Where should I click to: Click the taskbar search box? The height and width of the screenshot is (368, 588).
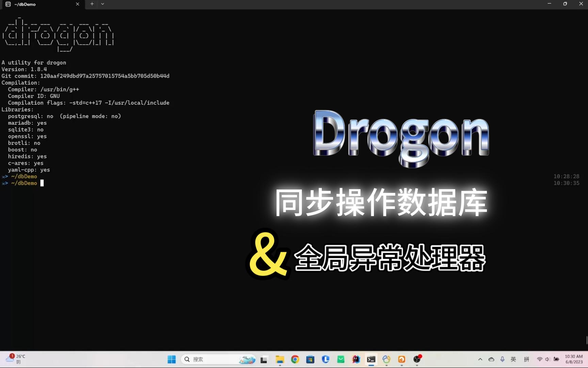coord(218,359)
